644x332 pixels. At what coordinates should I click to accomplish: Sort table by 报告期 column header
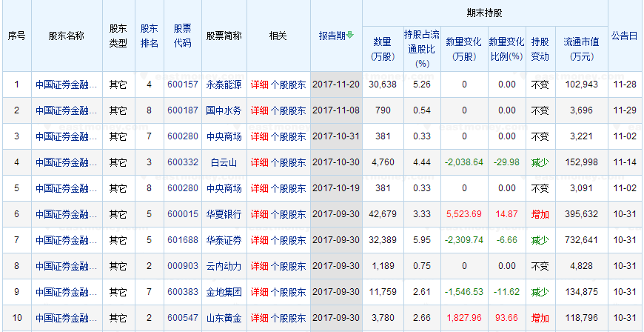(332, 36)
